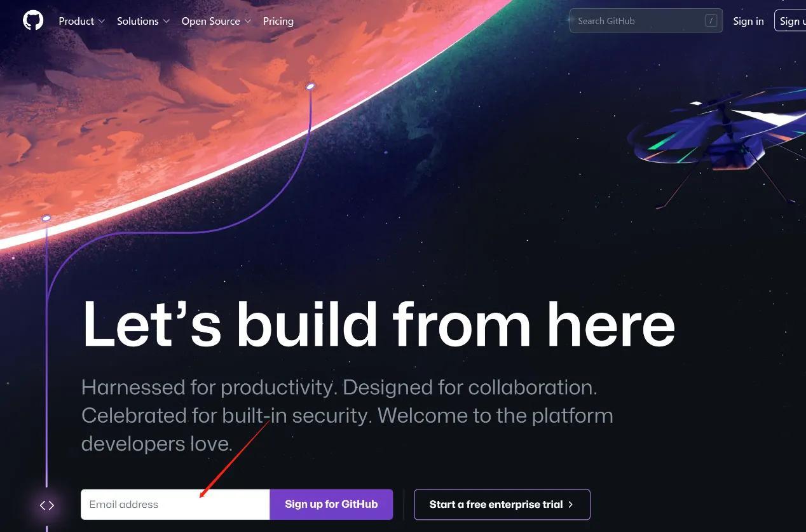
Task: Expand the Solutions dropdown
Action: (143, 21)
